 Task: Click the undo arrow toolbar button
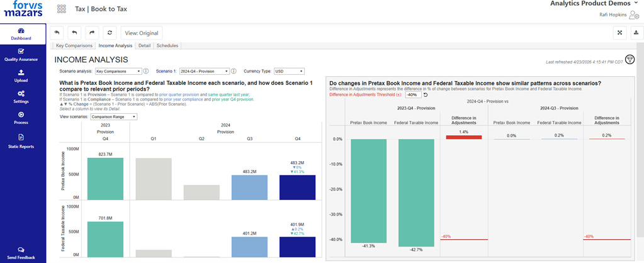pyautogui.click(x=74, y=33)
